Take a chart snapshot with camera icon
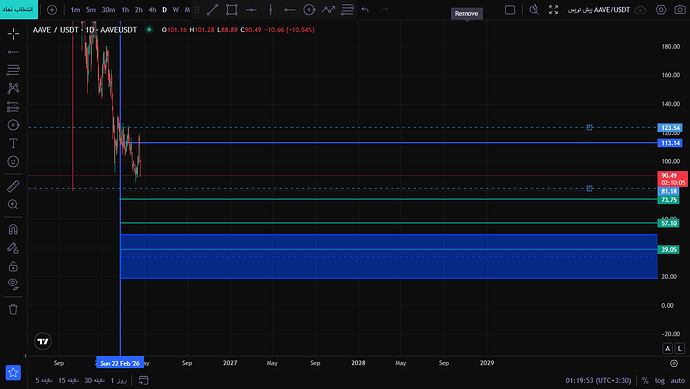690x389 pixels. click(x=680, y=10)
